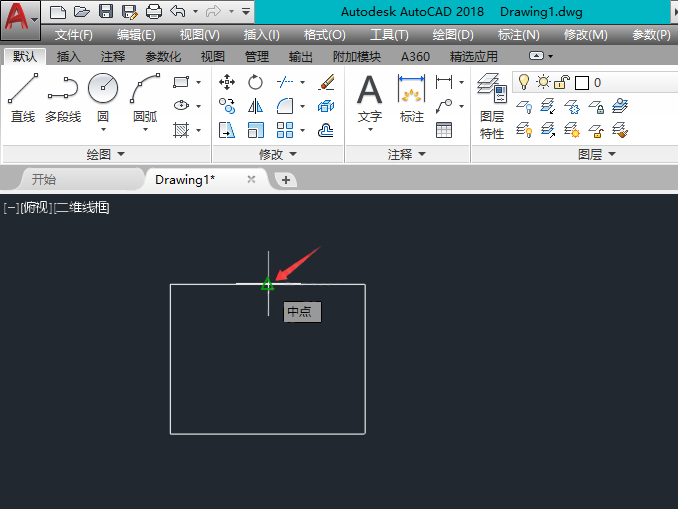Image resolution: width=678 pixels, height=509 pixels.
Task: Create a new drawing from quick access toolbar
Action: tap(58, 12)
